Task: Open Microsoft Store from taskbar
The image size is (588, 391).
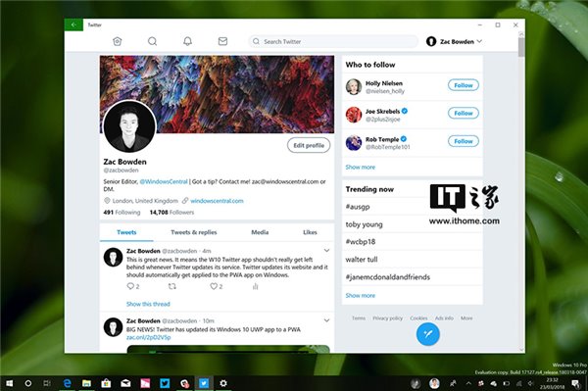Action: [106, 383]
